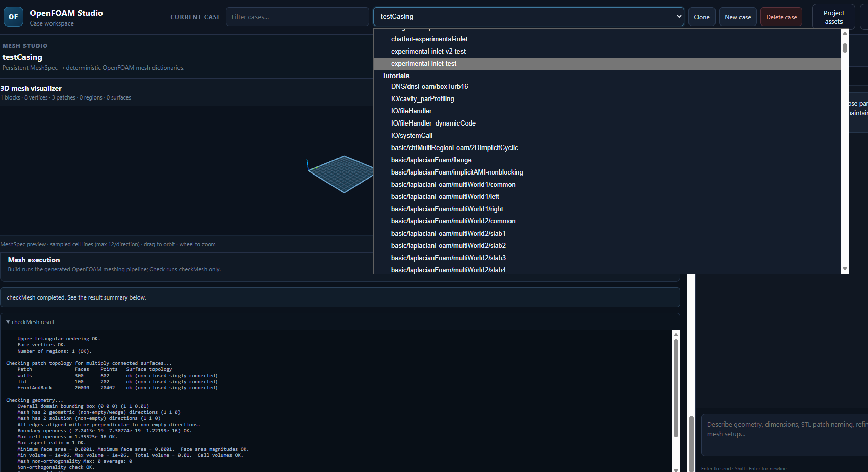Open the IO/fileHandler_dynamicCode tutorial

click(x=607, y=123)
